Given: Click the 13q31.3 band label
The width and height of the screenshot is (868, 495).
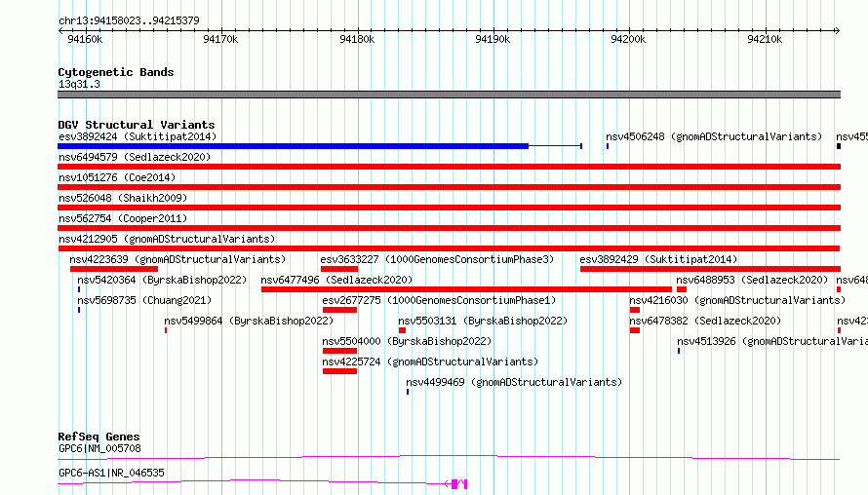Looking at the screenshot, I should coord(79,84).
